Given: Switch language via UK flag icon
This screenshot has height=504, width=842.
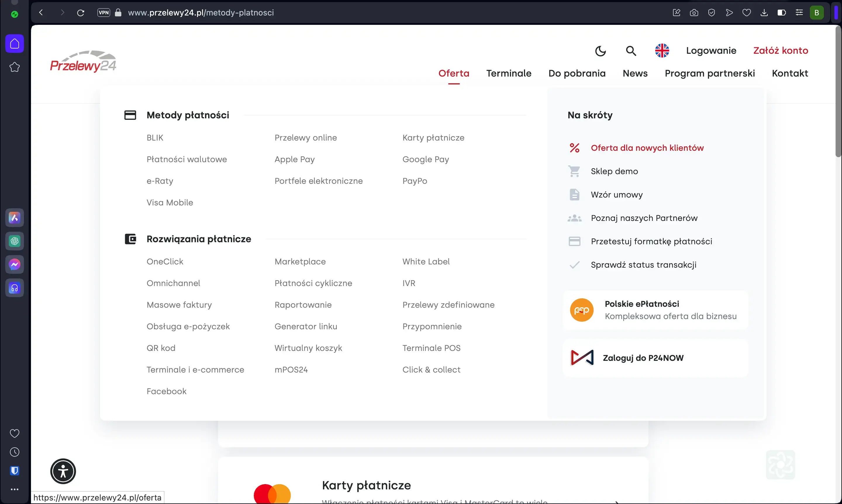Looking at the screenshot, I should pos(662,51).
